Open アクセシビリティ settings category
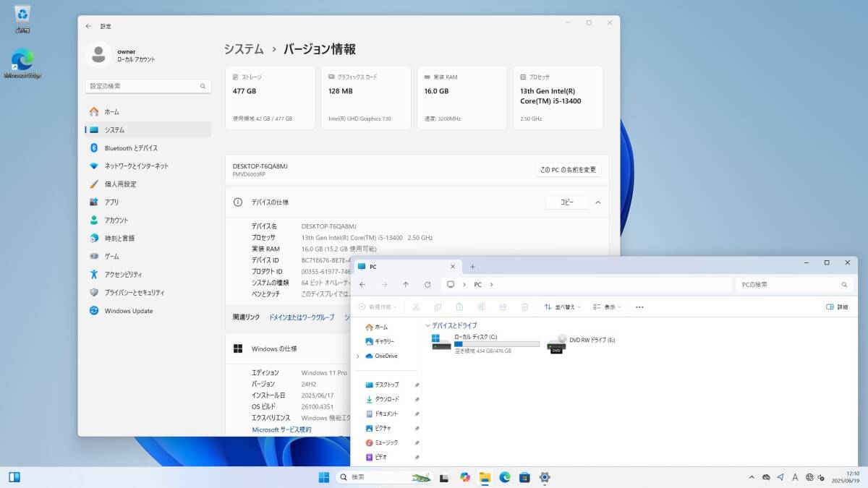This screenshot has height=488, width=868. coord(148,274)
